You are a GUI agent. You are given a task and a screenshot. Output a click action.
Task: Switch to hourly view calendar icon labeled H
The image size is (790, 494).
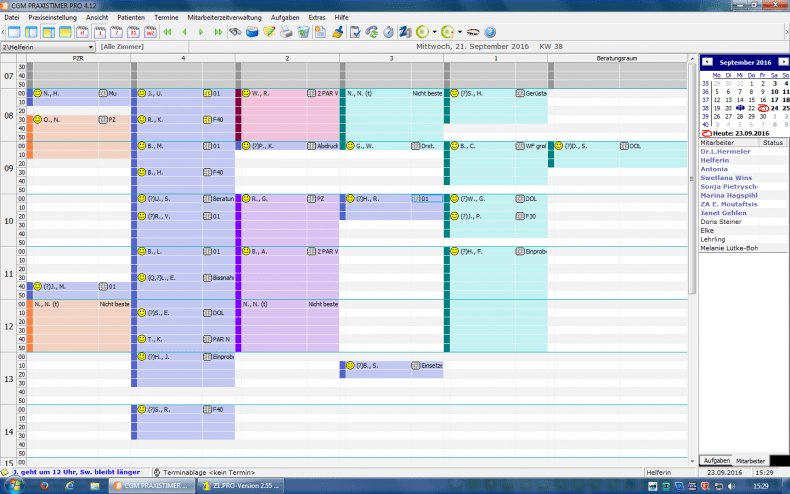point(82,32)
